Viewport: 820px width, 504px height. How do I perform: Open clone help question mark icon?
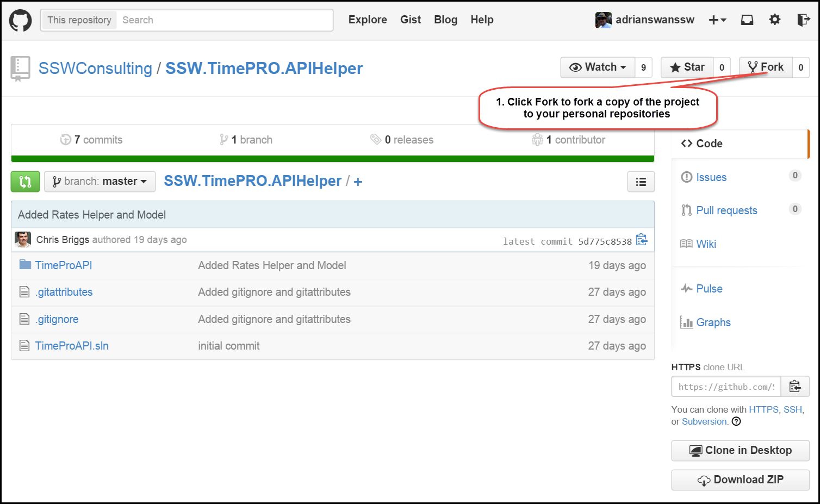tap(736, 421)
